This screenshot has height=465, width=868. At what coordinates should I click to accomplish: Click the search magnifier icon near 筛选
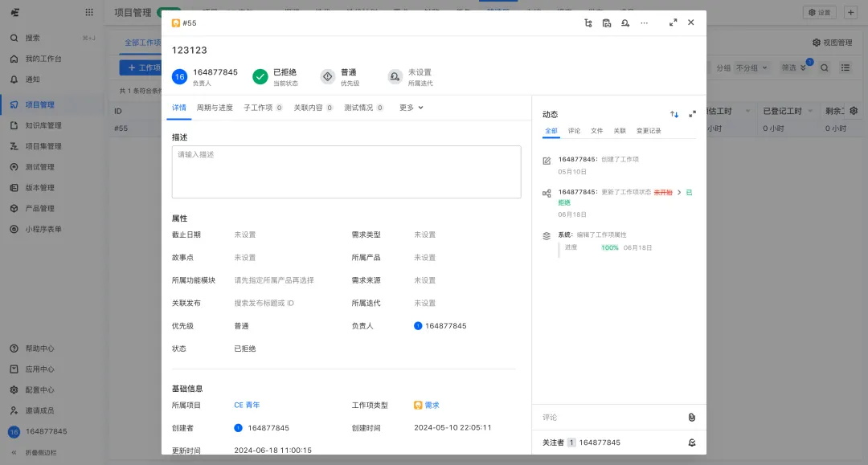pos(825,68)
